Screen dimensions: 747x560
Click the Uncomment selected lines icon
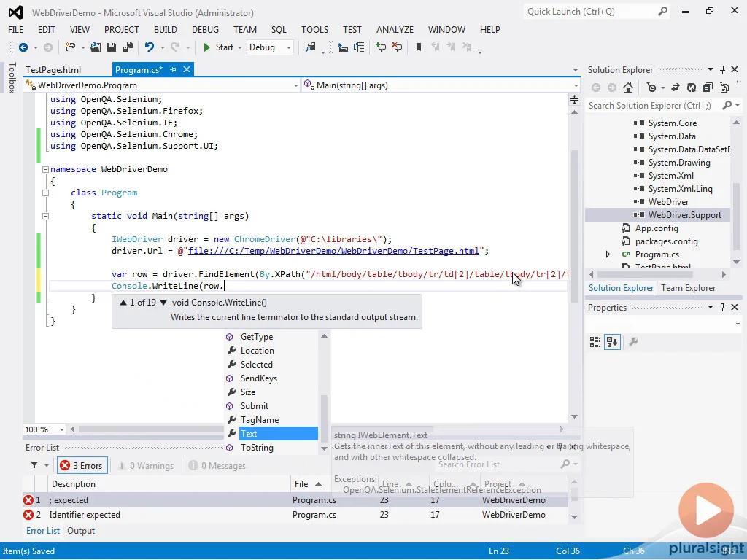(x=397, y=47)
